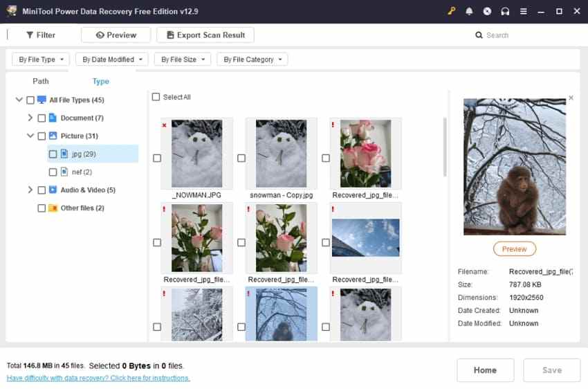Check the Picture (31) checkbox

(42, 136)
